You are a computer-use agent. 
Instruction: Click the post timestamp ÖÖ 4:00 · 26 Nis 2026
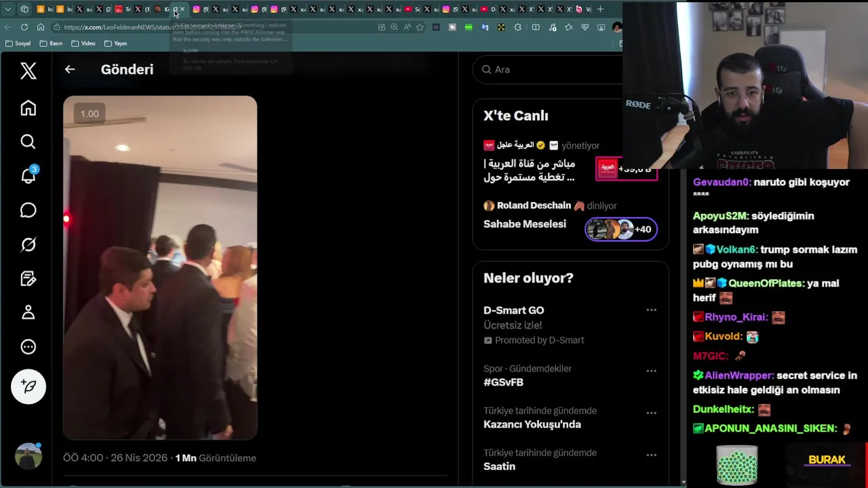point(115,458)
